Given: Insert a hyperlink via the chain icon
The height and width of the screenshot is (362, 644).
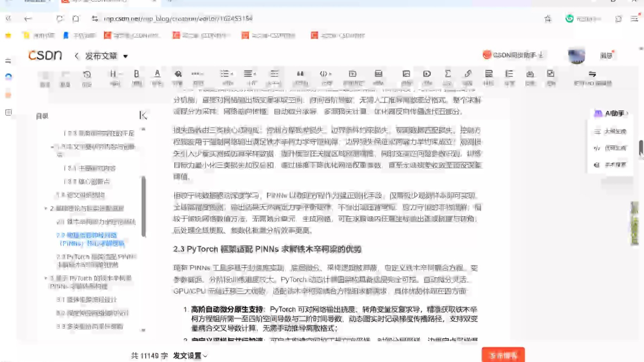Looking at the screenshot, I should tap(468, 78).
